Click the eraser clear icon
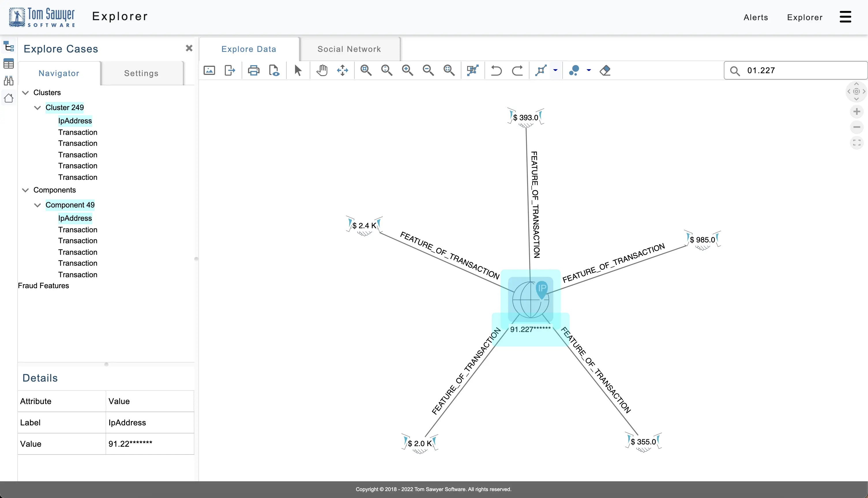 [x=605, y=70]
